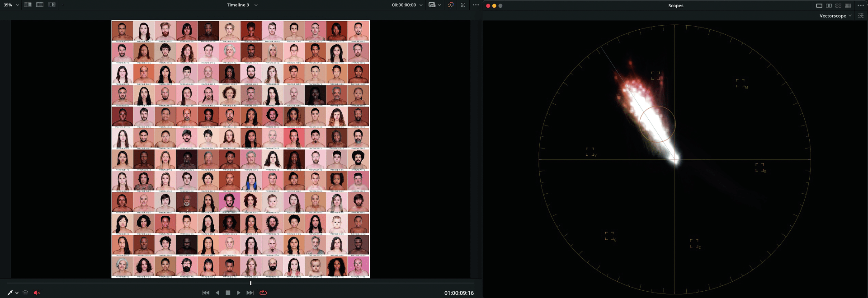Expand the eyedropper tool options arrow
868x298 pixels.
pyautogui.click(x=17, y=293)
